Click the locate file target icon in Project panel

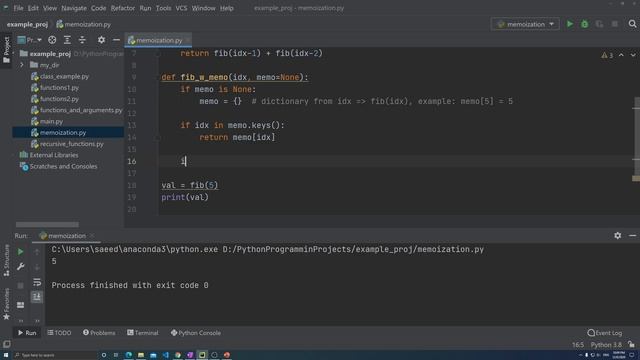[x=52, y=40]
